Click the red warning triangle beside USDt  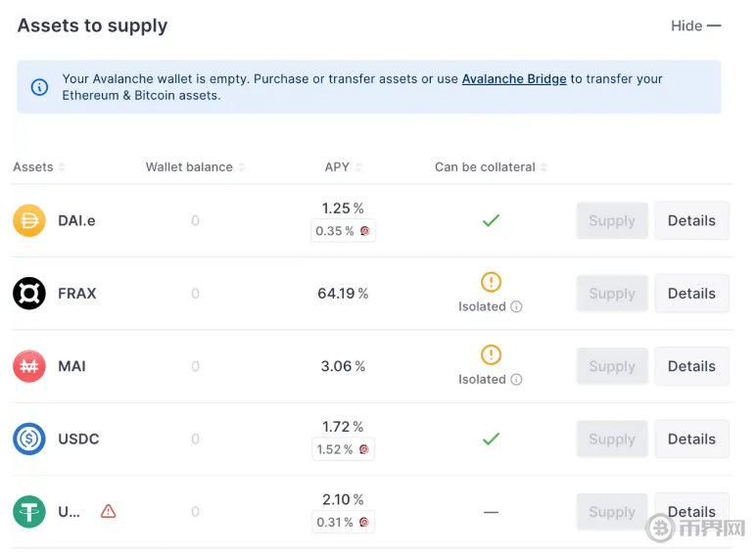click(x=108, y=511)
